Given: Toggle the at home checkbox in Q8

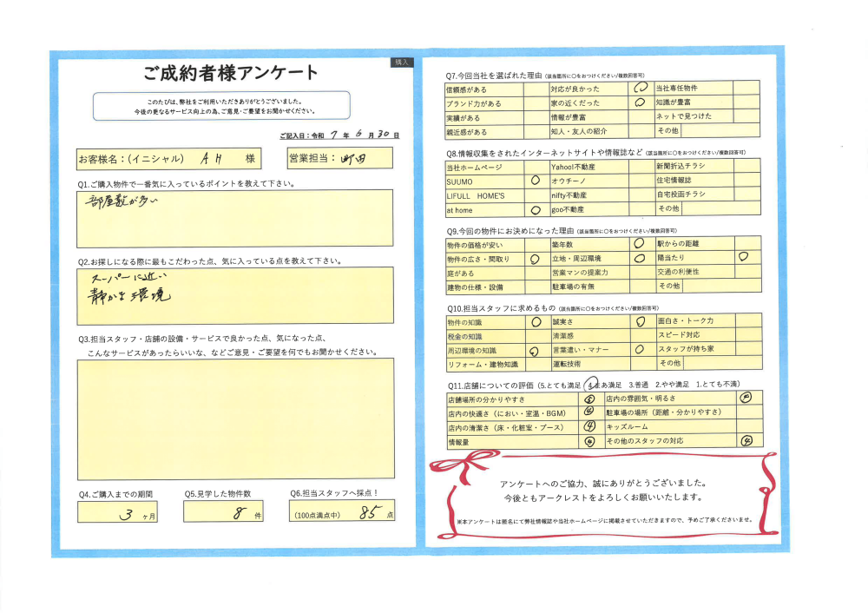Looking at the screenshot, I should (534, 210).
